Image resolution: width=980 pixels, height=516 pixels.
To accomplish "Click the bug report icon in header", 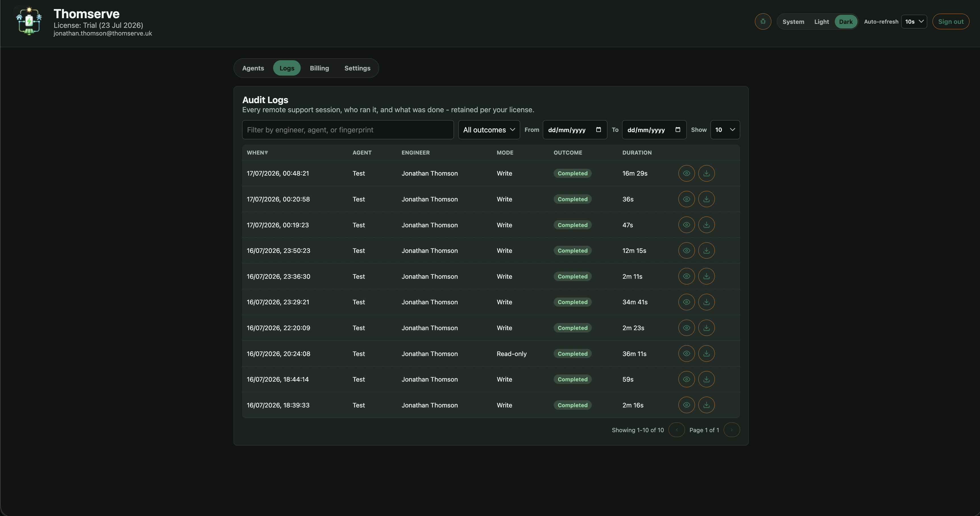I will 763,22.
